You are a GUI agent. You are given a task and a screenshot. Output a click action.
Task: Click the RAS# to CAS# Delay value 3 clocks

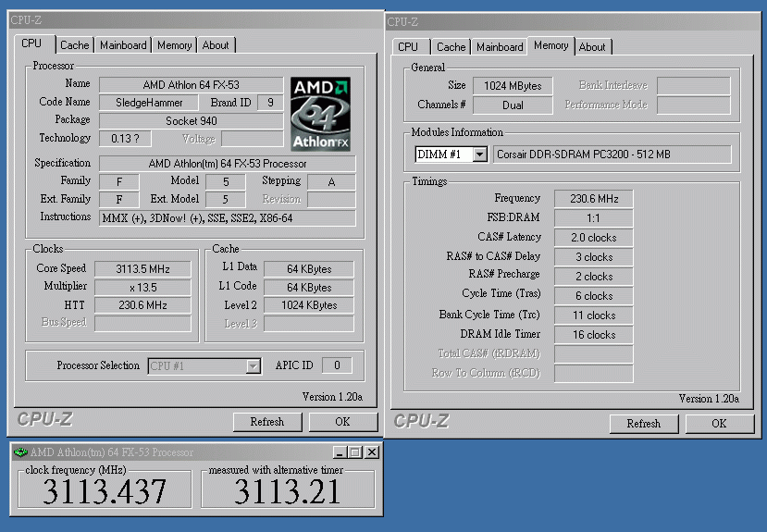(594, 257)
